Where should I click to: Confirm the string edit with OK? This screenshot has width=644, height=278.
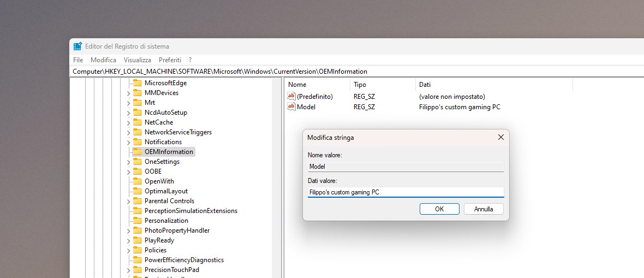tap(439, 209)
